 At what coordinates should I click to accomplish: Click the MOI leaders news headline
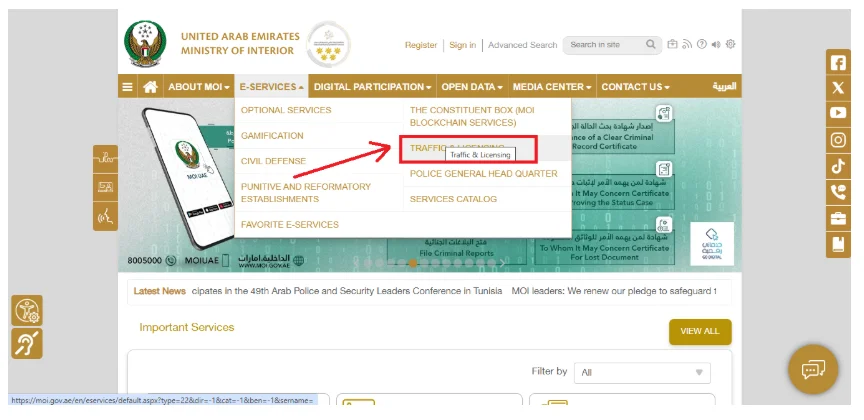[x=614, y=291]
